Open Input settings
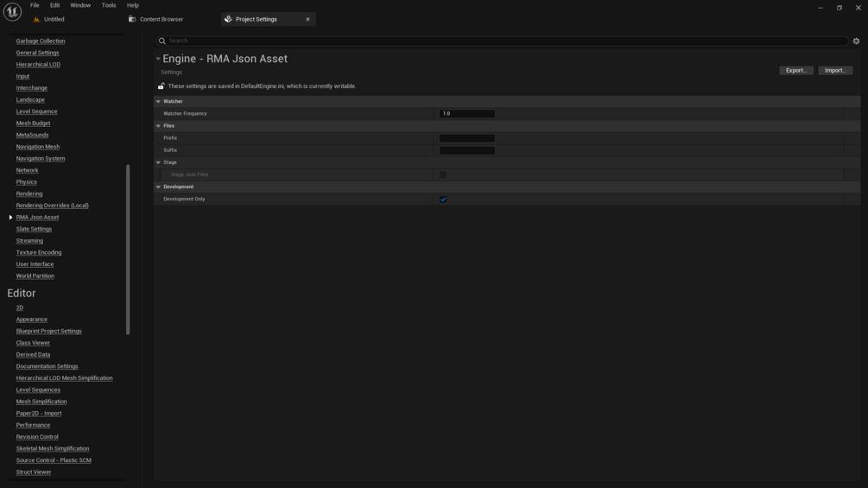 [x=22, y=76]
